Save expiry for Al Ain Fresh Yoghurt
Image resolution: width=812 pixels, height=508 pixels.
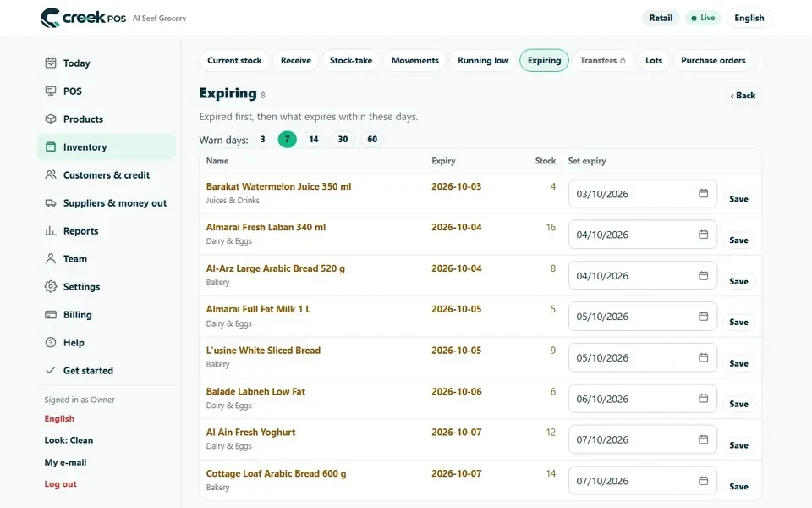(738, 444)
